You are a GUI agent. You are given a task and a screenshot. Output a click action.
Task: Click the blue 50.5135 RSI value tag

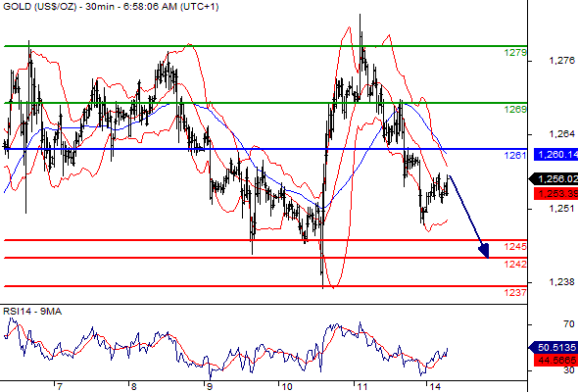tap(554, 347)
